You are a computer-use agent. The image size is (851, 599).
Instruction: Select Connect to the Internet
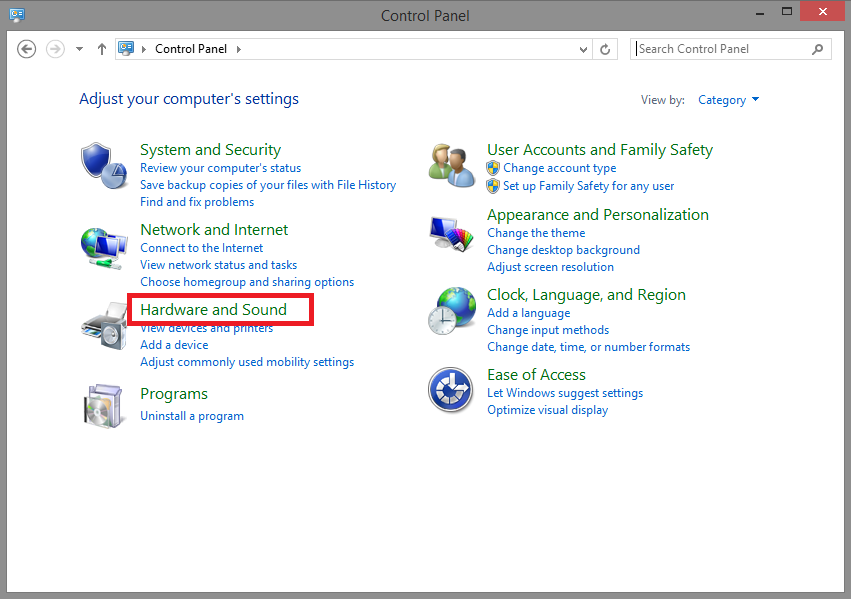[201, 248]
